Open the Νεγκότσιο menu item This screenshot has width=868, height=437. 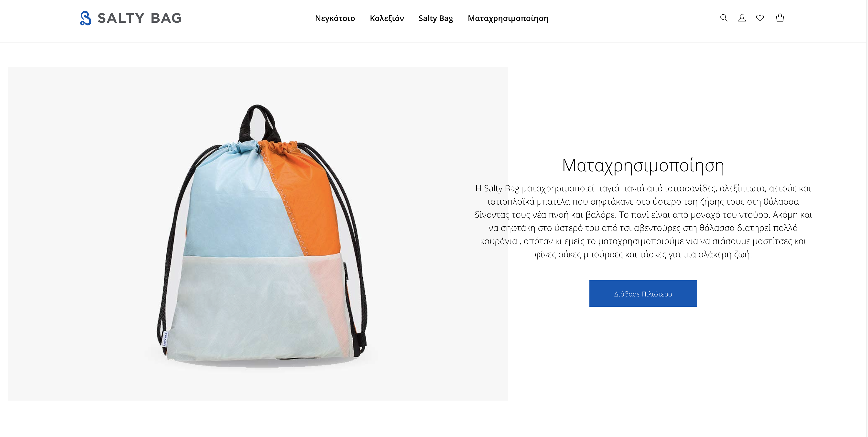tap(335, 18)
